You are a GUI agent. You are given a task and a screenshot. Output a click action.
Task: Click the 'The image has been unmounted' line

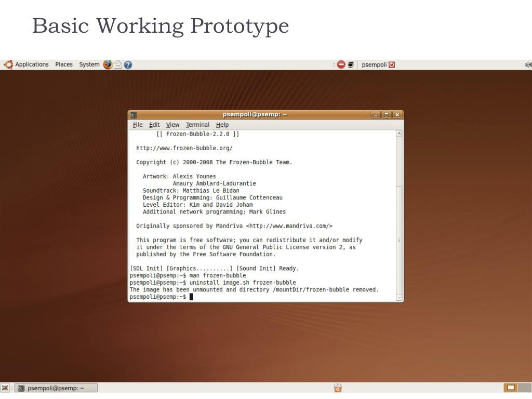[x=254, y=290]
